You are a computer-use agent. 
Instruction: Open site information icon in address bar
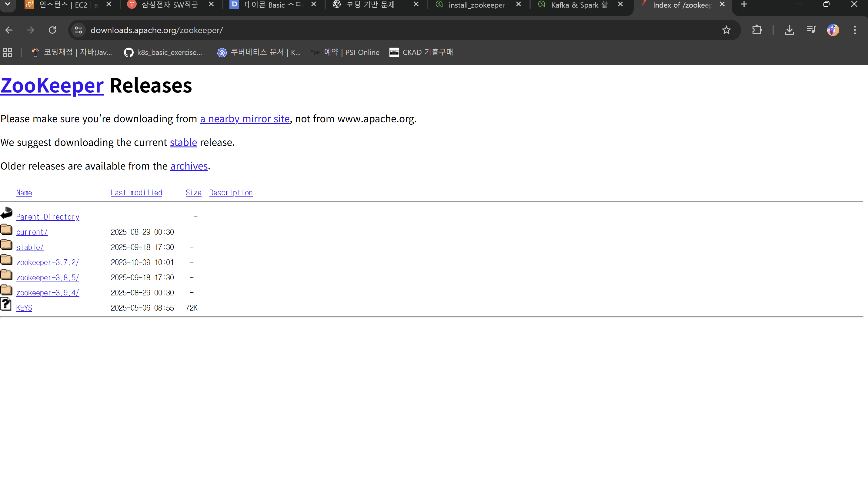click(x=78, y=30)
